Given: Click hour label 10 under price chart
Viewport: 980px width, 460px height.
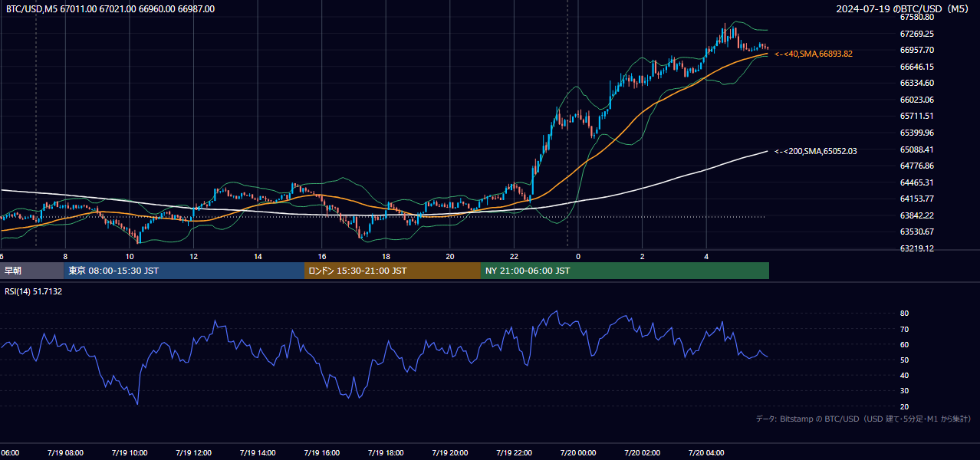Looking at the screenshot, I should (x=130, y=256).
